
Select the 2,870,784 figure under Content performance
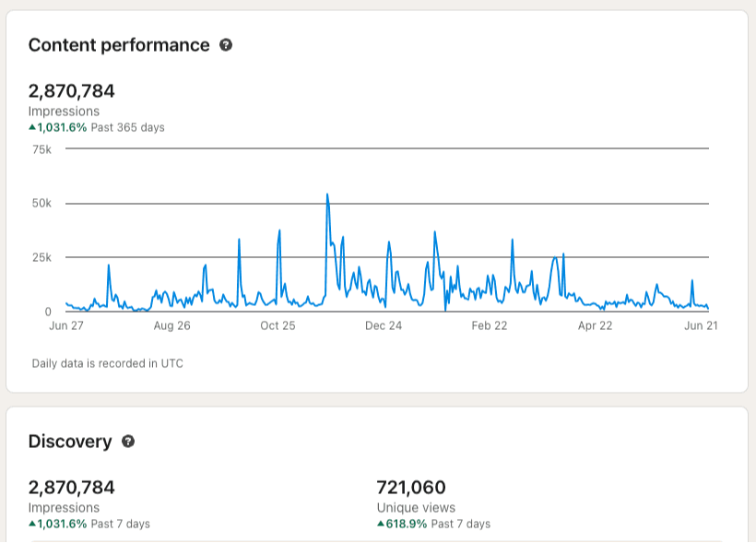coord(71,91)
